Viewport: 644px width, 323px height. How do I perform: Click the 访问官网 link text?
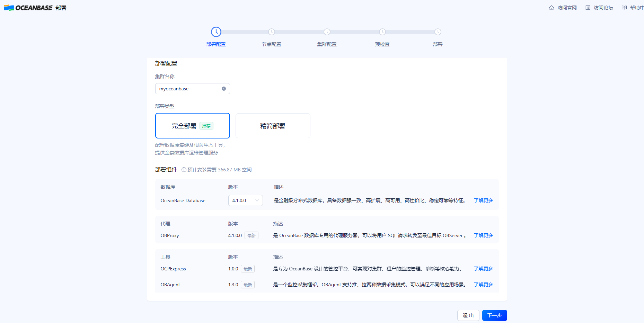coord(567,8)
